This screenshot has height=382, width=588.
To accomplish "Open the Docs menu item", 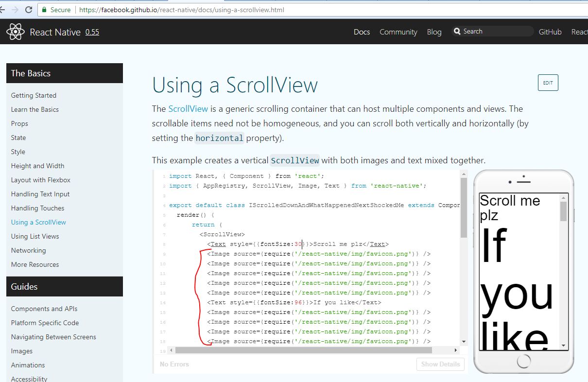I will coord(362,32).
